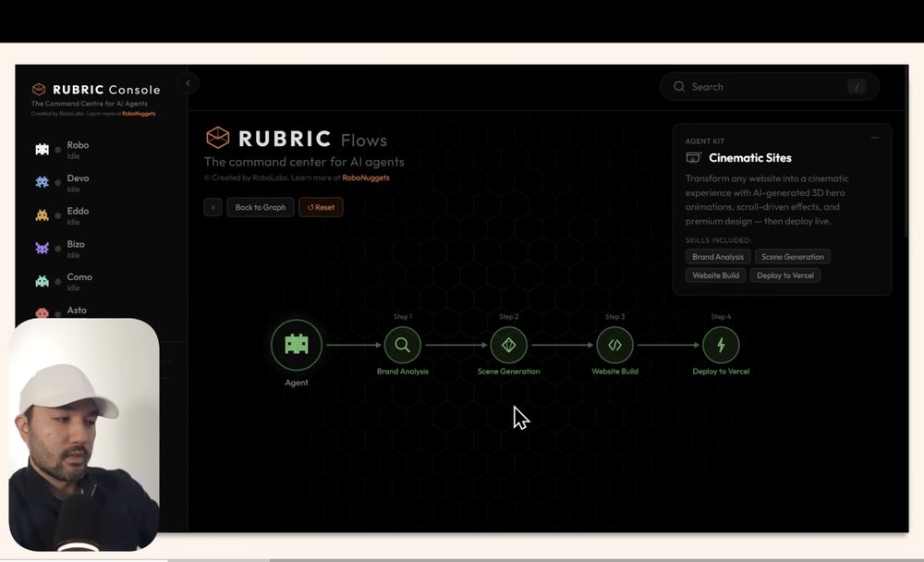Open the Scene Generation step node

tap(508, 345)
